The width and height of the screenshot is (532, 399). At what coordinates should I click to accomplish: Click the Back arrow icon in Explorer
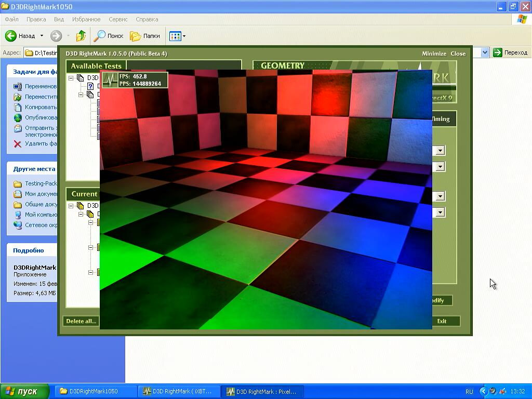[11, 36]
